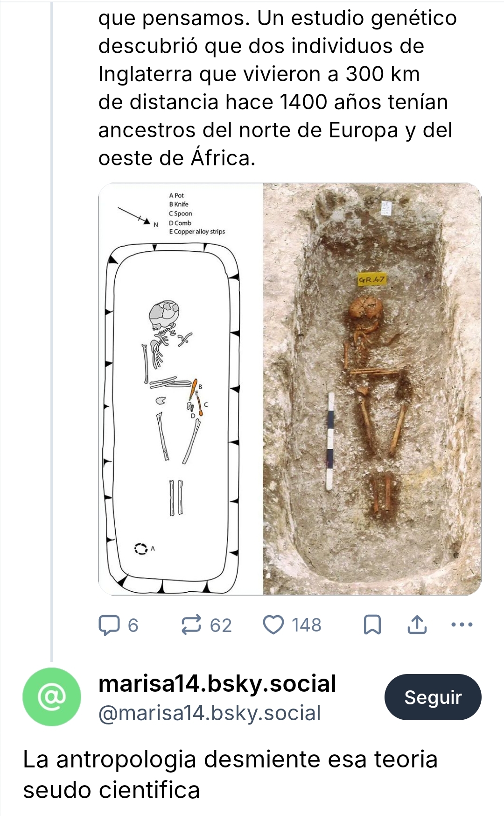Image resolution: width=504 pixels, height=816 pixels.
Task: Like the post with the heart icon
Action: (x=273, y=625)
